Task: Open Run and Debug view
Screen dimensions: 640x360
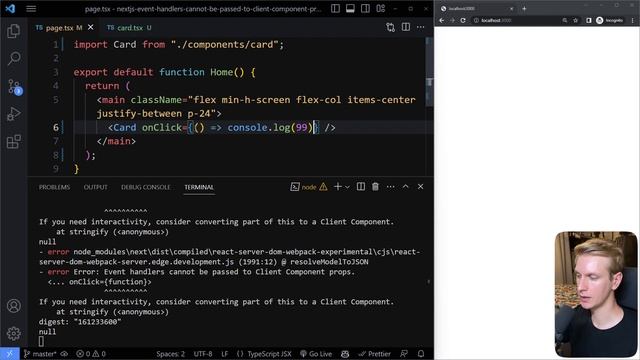Action: (x=14, y=114)
